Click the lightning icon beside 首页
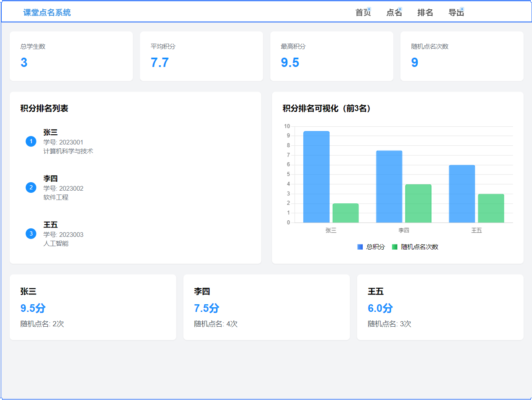The image size is (532, 400). point(369,9)
